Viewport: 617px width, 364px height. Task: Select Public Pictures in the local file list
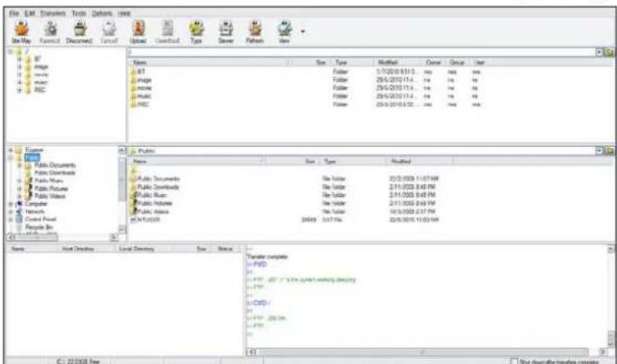coord(151,204)
